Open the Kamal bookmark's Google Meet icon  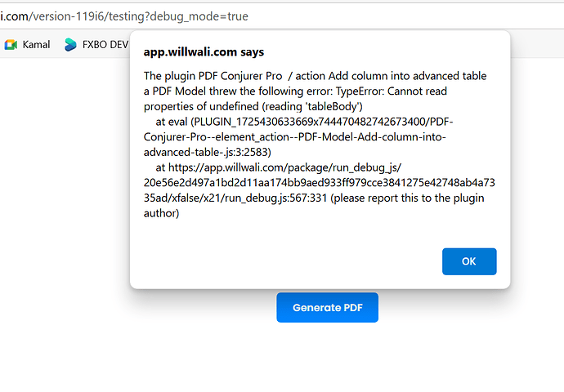point(11,45)
